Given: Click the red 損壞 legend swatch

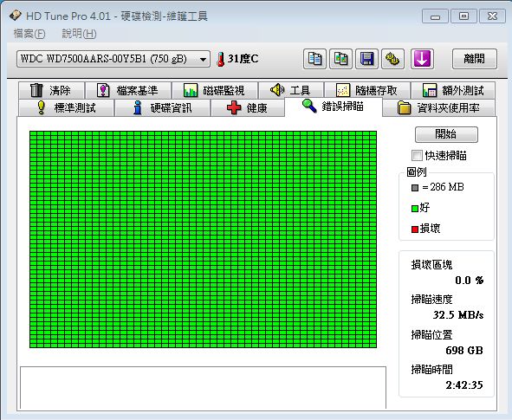Looking at the screenshot, I should [415, 229].
